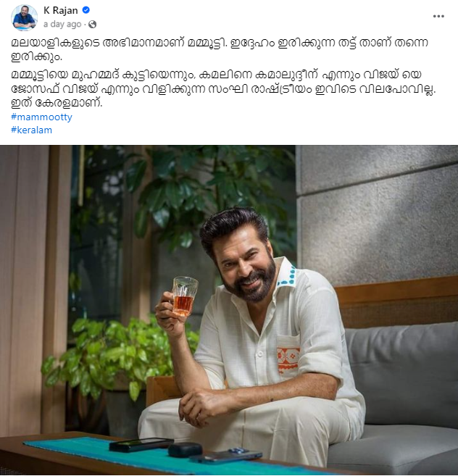Click the second Malayalam paragraph of the post
This screenshot has height=476, width=458.
(223, 89)
